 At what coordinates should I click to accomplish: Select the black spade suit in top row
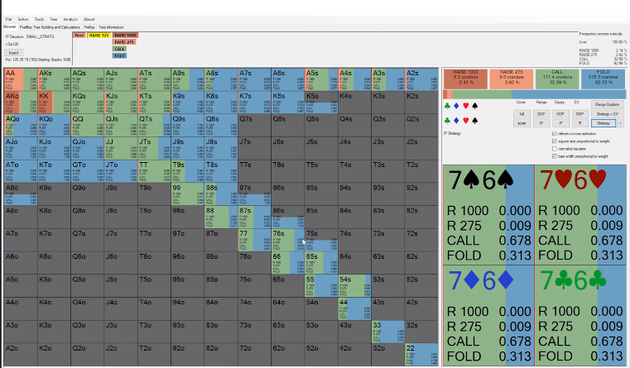(475, 106)
